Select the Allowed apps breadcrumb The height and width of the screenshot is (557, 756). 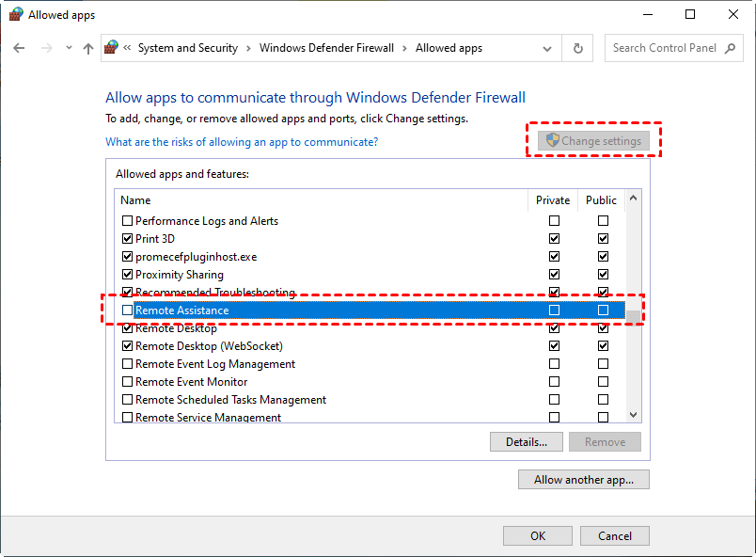449,48
